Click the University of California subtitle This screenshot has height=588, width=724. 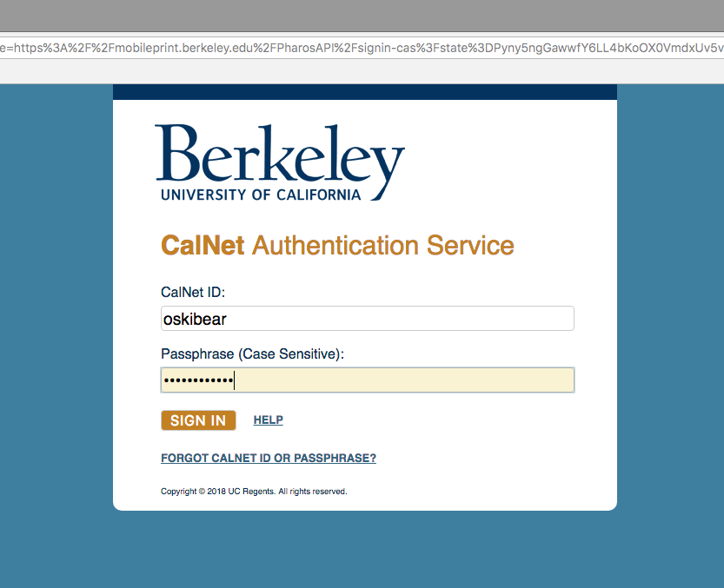click(x=261, y=195)
